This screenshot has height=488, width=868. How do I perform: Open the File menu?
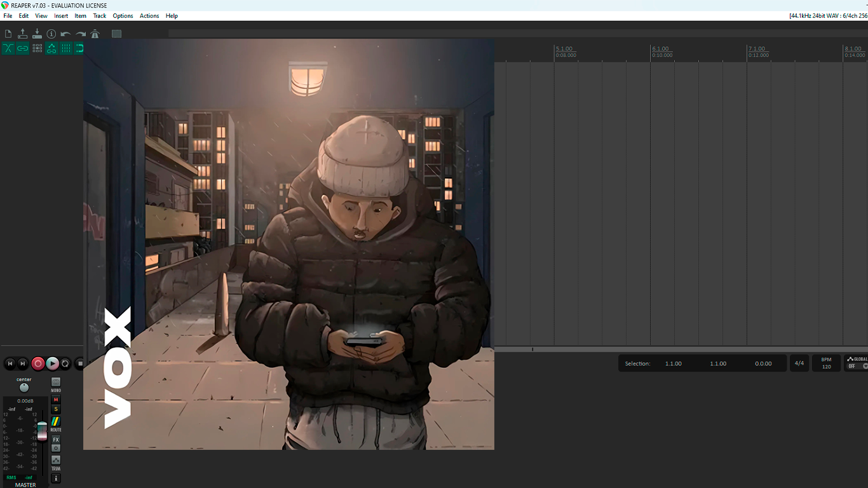tap(8, 16)
